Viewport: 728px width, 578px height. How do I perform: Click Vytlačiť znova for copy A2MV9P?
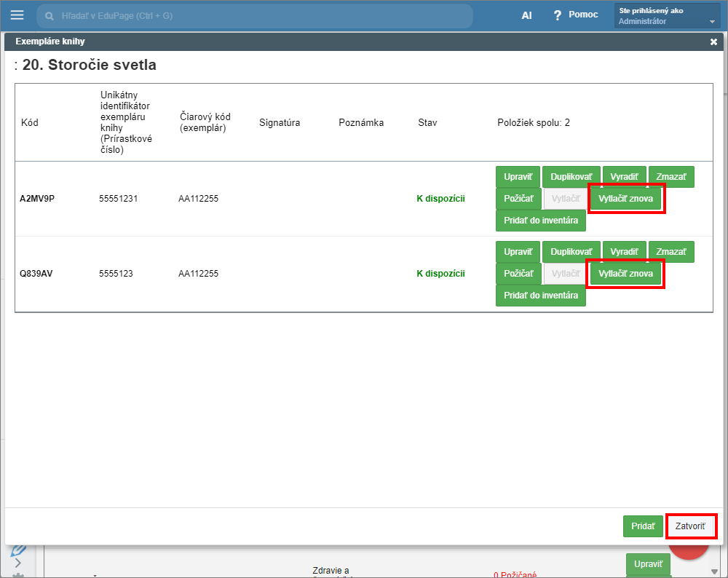pos(625,199)
